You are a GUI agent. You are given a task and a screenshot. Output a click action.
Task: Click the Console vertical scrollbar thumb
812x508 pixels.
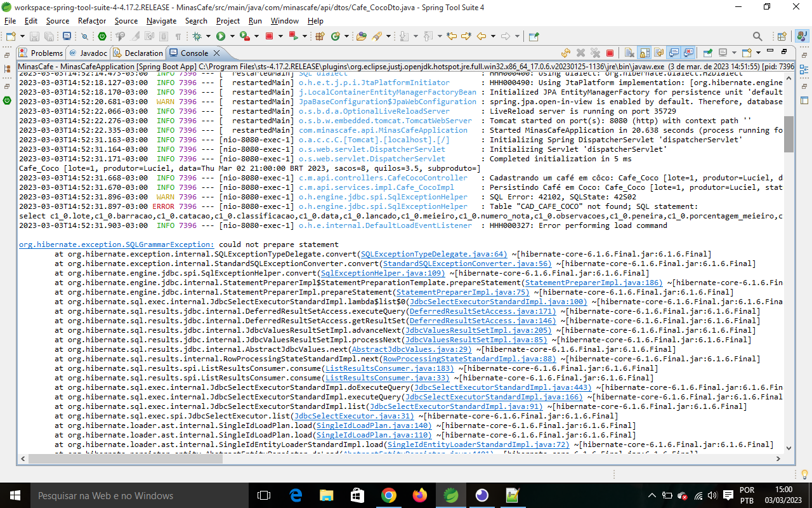tap(789, 134)
